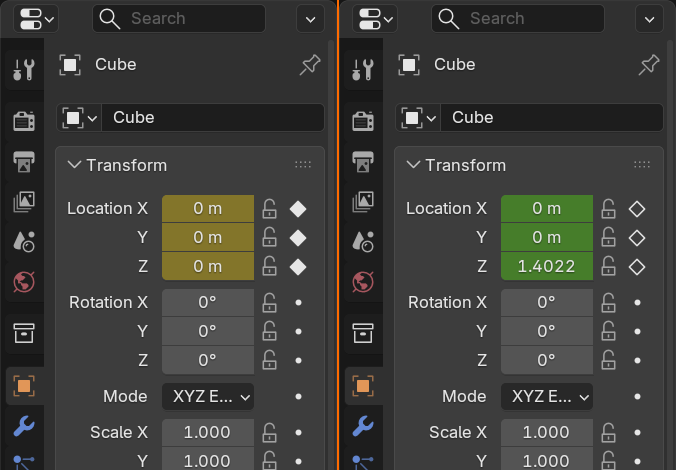Viewport: 676px width, 470px height.
Task: Click Cube object icon in left breadcrumb
Action: coord(70,65)
